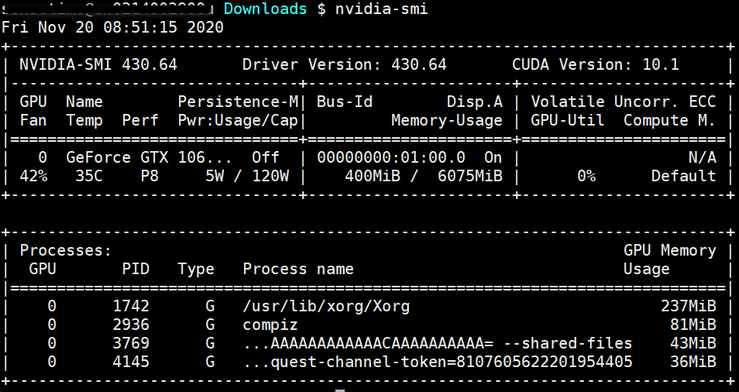739x392 pixels.
Task: Click the GPU utilization value '0%'
Action: [586, 176]
